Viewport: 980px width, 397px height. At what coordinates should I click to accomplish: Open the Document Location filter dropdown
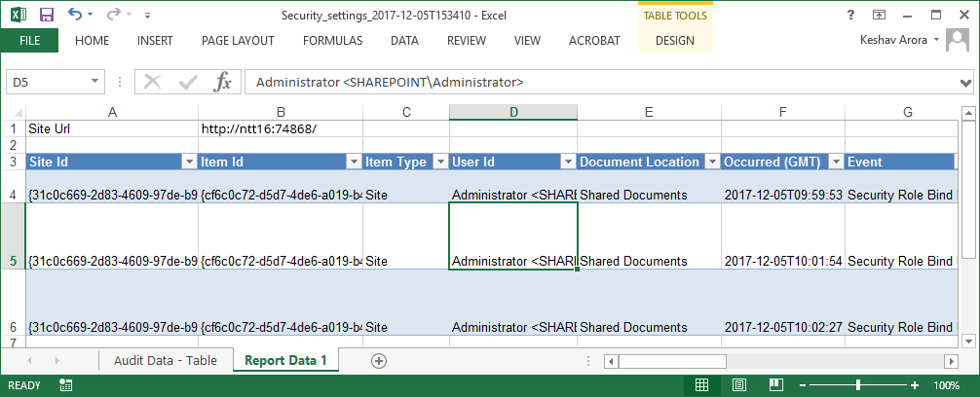point(712,162)
